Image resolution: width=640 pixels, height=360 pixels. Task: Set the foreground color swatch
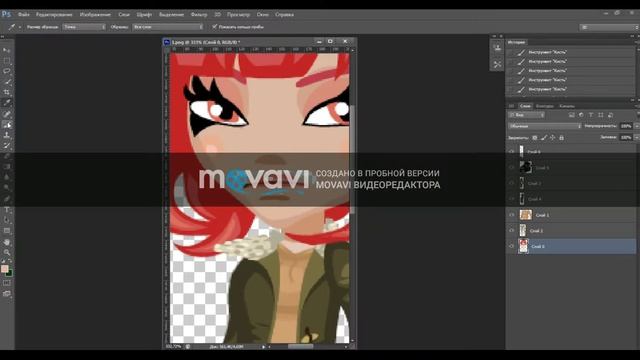coord(4,269)
